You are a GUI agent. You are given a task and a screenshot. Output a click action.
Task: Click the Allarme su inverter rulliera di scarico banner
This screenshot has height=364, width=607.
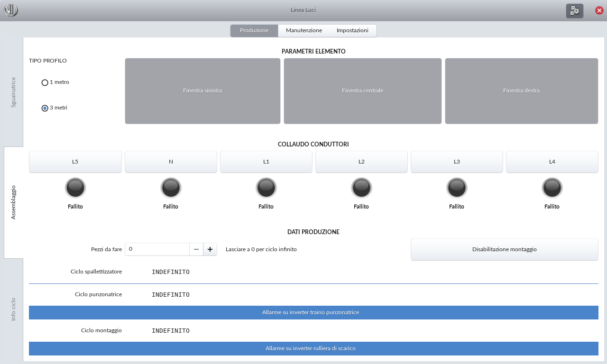click(x=313, y=349)
